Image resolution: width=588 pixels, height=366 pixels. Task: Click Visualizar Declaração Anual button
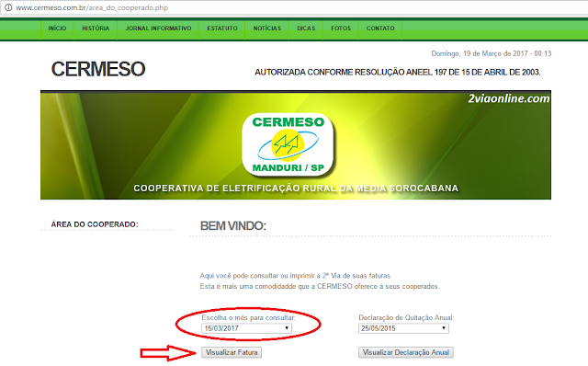[406, 352]
